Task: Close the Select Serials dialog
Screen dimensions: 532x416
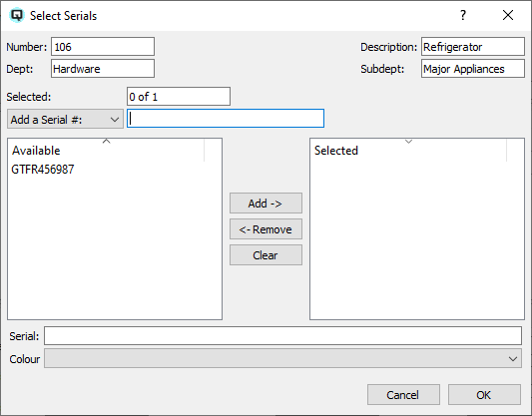Action: pyautogui.click(x=508, y=15)
